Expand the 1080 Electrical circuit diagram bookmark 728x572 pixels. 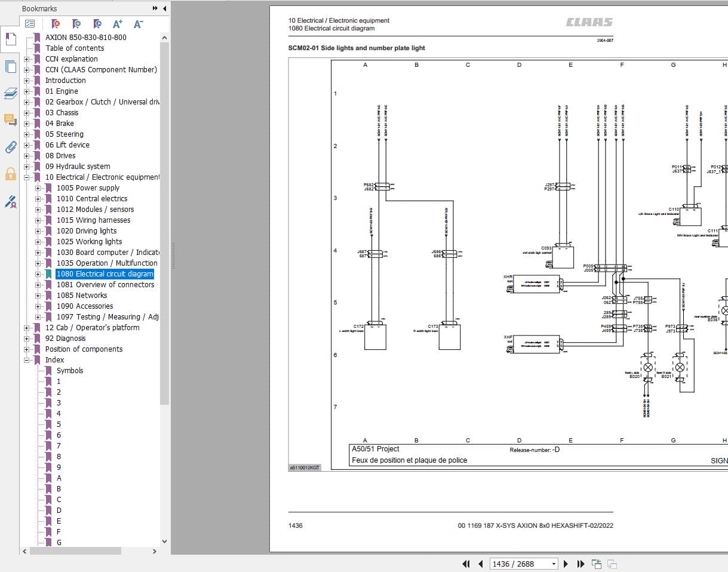(38, 274)
